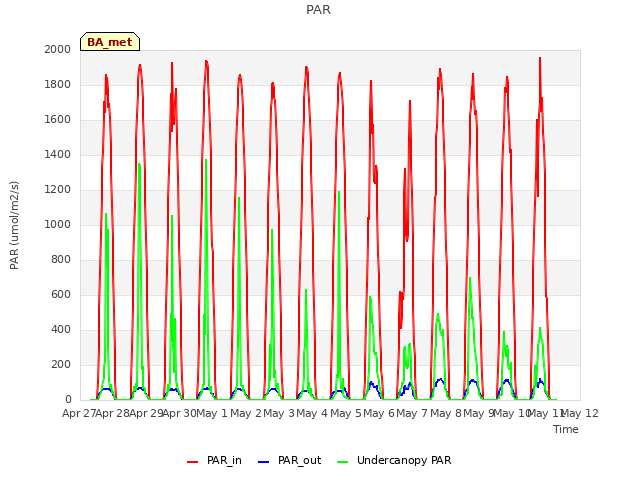Toggle the Undercanopy PAR legend entry
Image resolution: width=640 pixels, height=480 pixels.
(x=394, y=460)
